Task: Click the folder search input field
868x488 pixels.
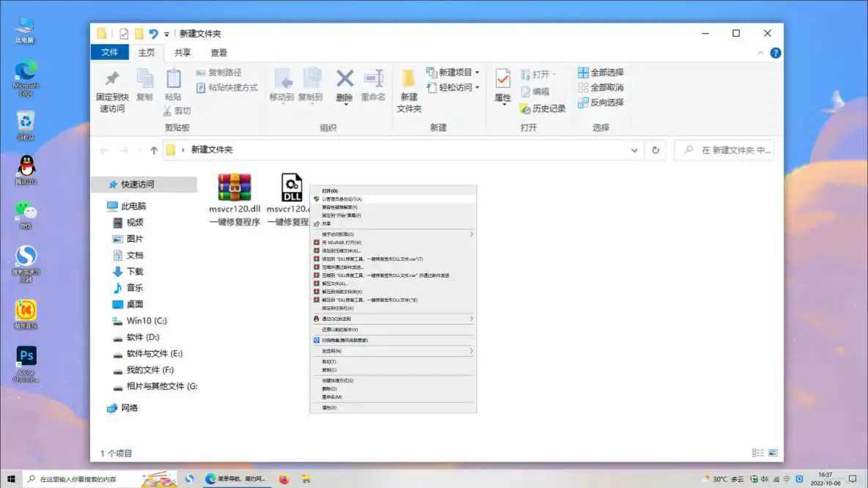Action: pos(726,149)
